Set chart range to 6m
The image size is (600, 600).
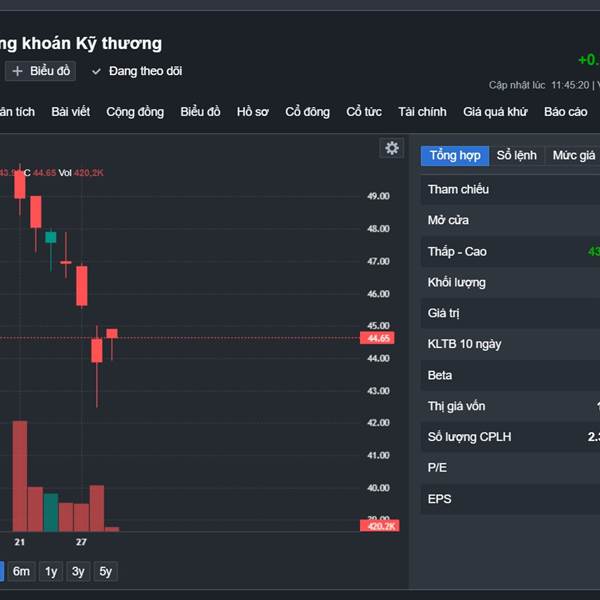(21, 571)
